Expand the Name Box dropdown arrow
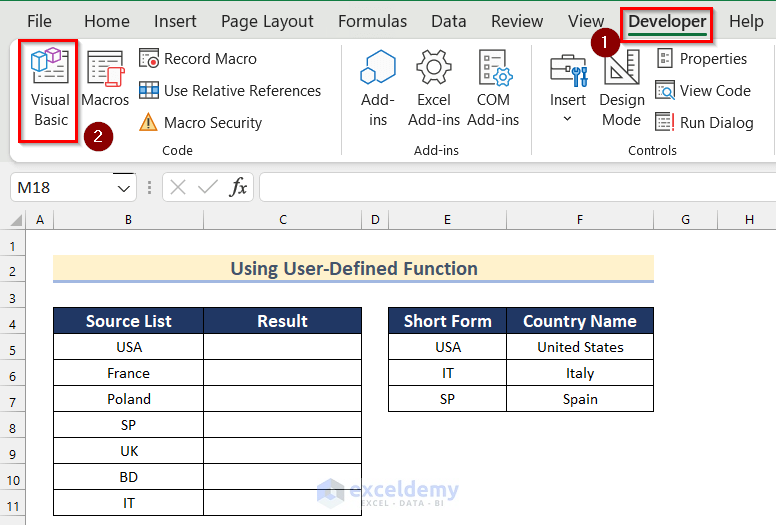Viewport: 776px width, 525px height. (x=124, y=188)
